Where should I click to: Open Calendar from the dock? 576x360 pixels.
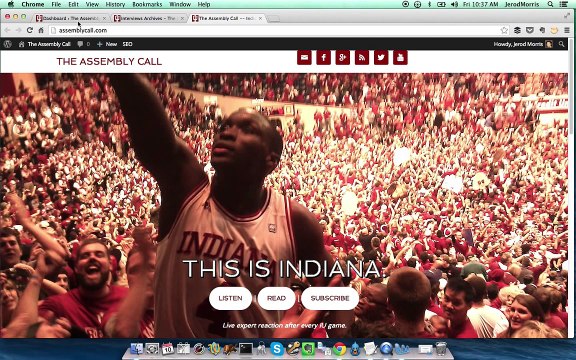168,349
